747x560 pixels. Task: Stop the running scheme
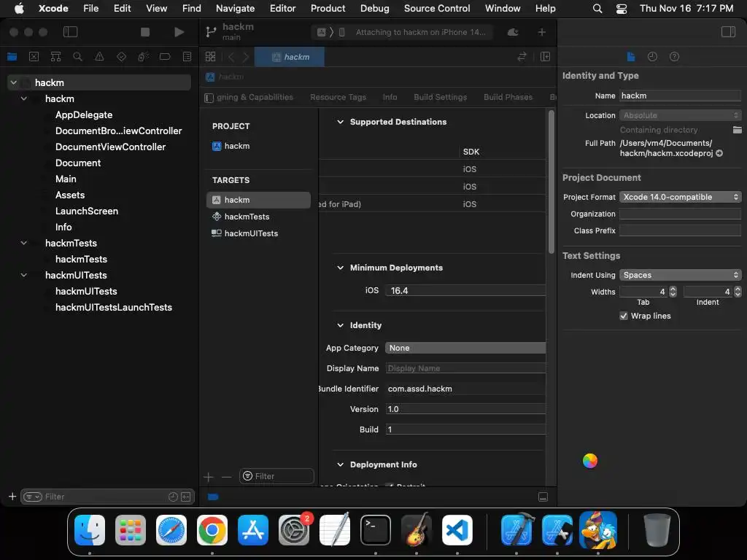coord(145,32)
